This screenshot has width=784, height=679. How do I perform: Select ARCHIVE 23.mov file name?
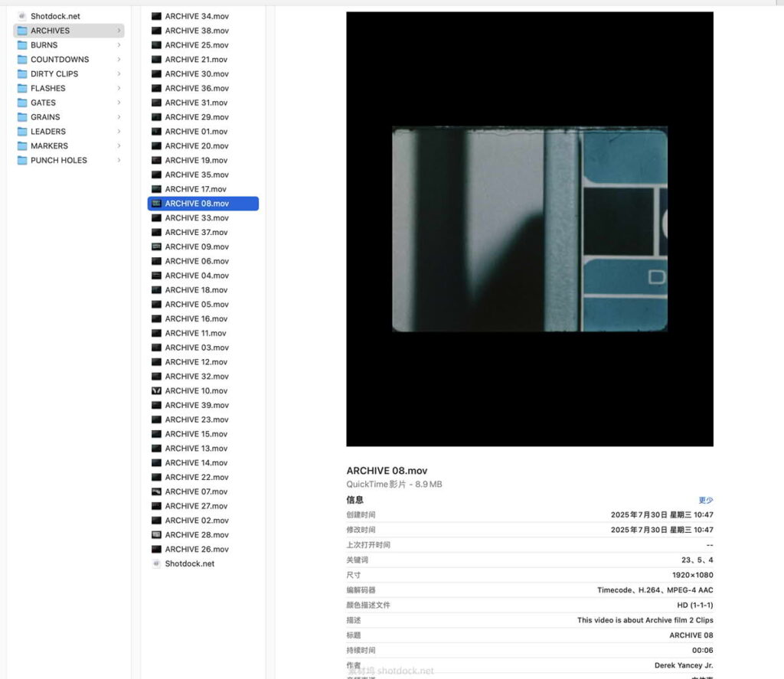[x=197, y=419]
